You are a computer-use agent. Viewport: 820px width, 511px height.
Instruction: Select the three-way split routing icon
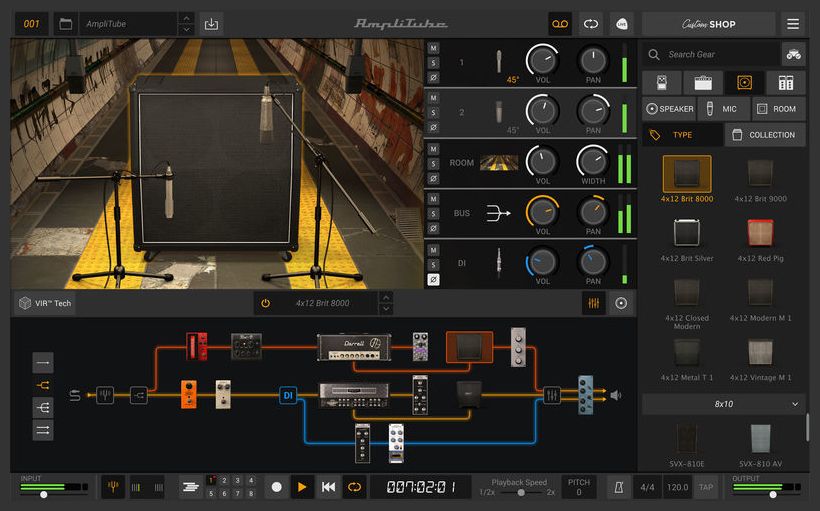(x=43, y=407)
